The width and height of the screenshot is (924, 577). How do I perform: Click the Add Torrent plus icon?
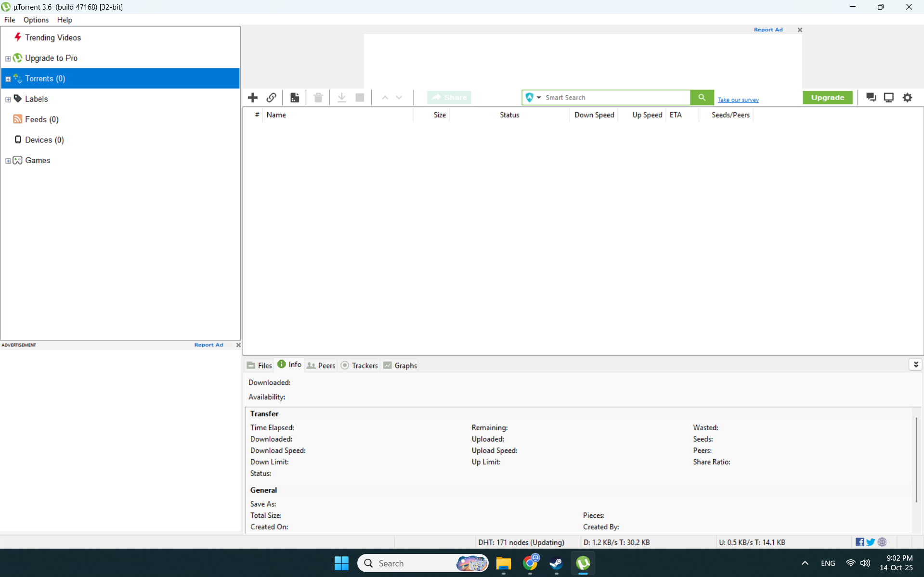coord(253,98)
